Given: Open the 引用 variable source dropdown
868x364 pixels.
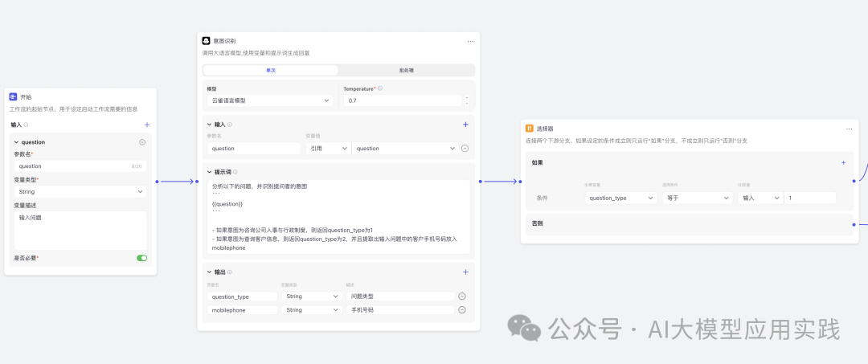Looking at the screenshot, I should click(328, 149).
